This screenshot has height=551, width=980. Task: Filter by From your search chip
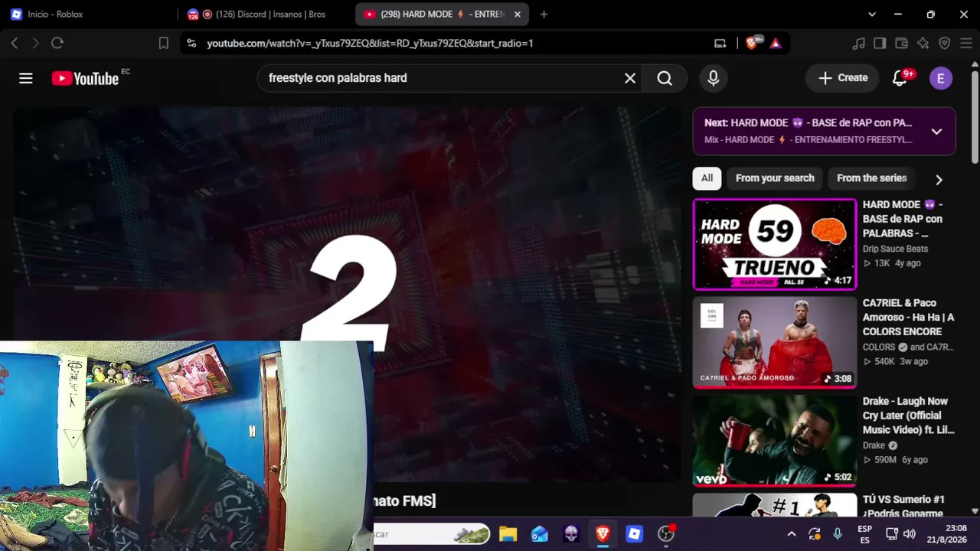click(x=775, y=178)
